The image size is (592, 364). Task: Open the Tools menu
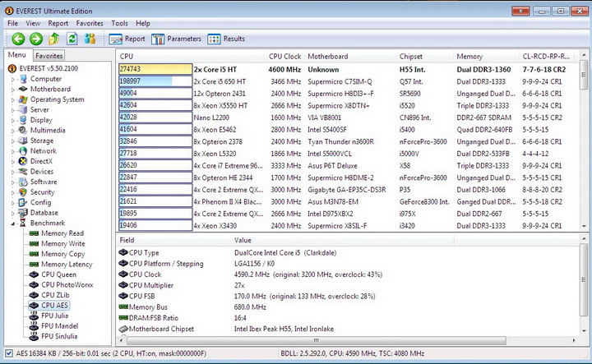coord(119,23)
